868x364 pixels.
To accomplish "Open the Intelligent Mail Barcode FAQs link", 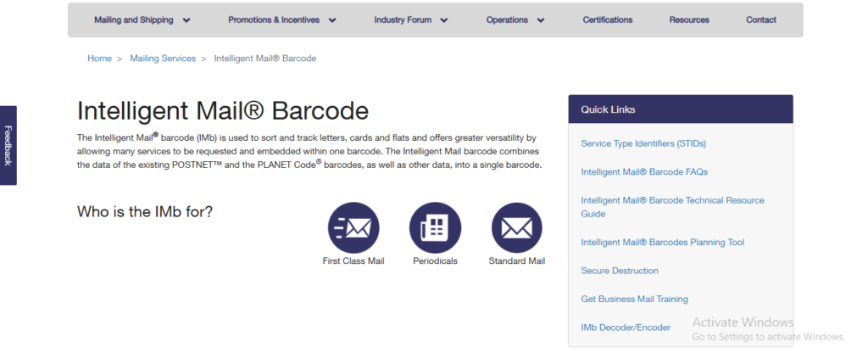I will (644, 171).
